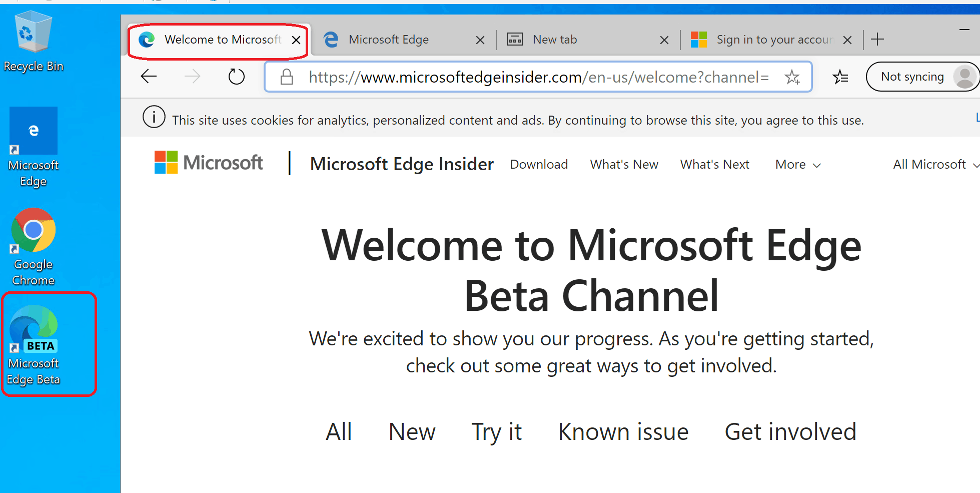Click the Welcome to Microsoft Edge Beta Channel heading
This screenshot has width=980, height=493.
coord(591,270)
